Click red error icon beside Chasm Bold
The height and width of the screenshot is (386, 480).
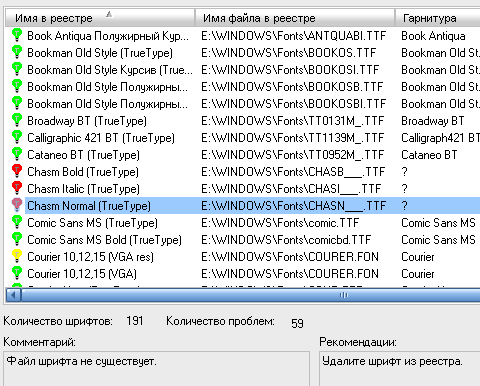coord(17,171)
